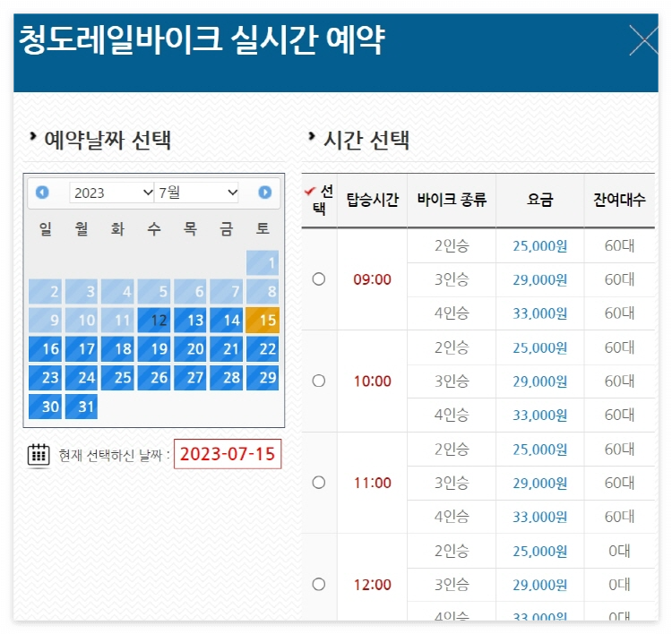Pick July 12 on the calendar

coord(154,320)
